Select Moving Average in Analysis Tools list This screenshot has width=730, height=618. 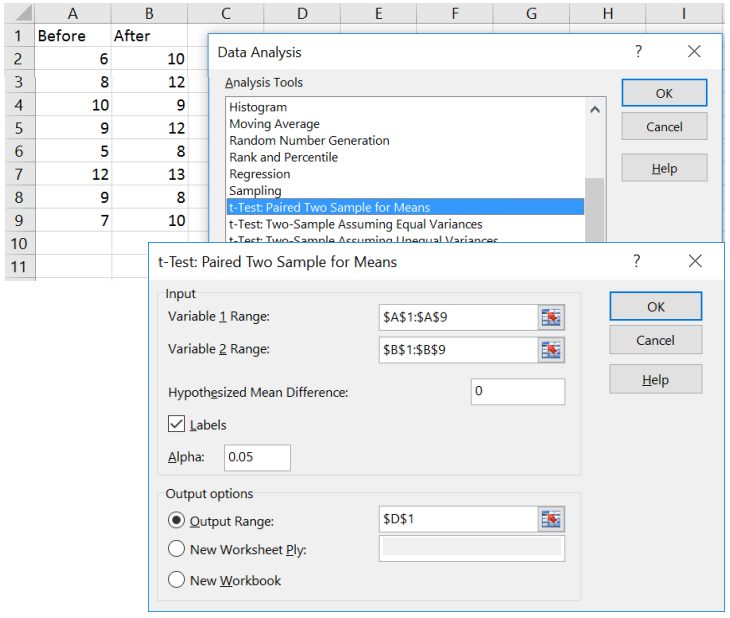tap(405, 124)
